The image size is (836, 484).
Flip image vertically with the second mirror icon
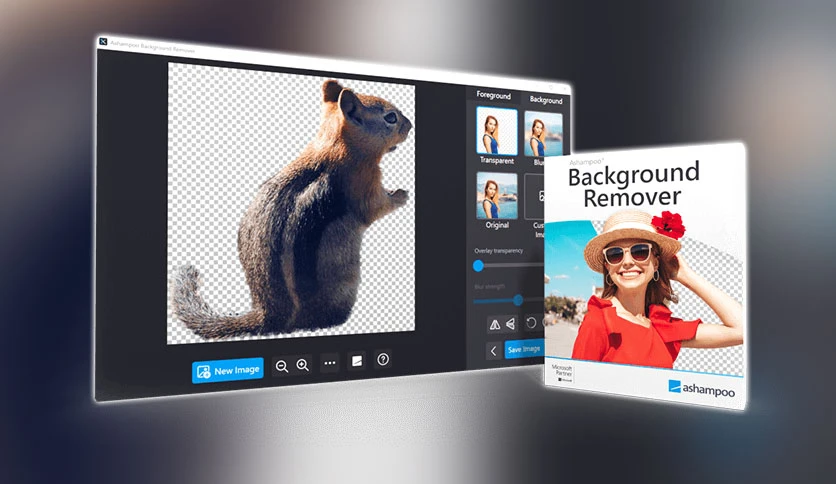511,324
